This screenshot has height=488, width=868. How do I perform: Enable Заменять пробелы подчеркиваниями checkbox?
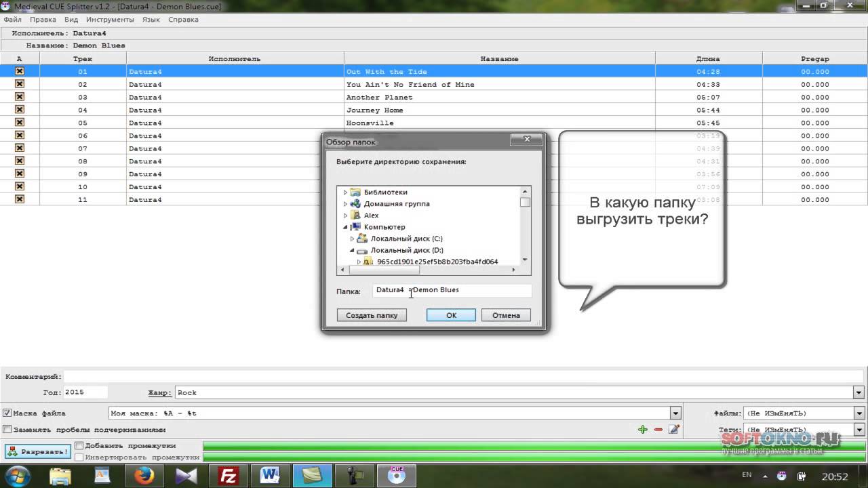(7, 429)
